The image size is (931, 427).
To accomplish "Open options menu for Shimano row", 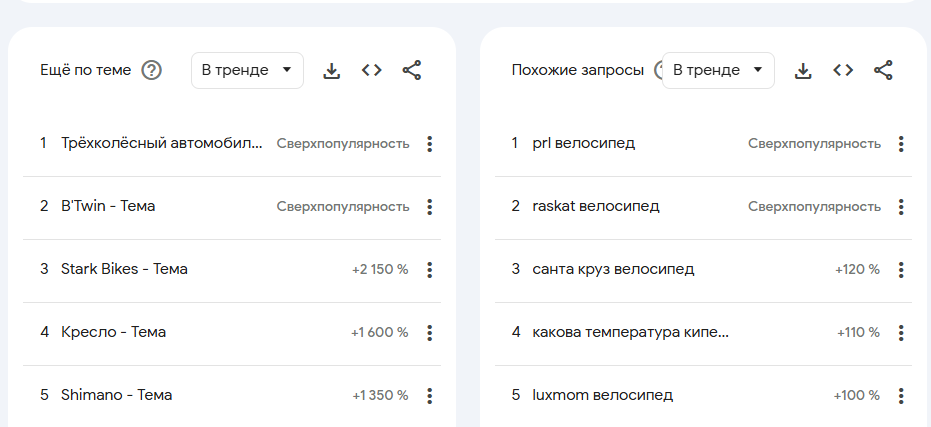I will (x=429, y=396).
